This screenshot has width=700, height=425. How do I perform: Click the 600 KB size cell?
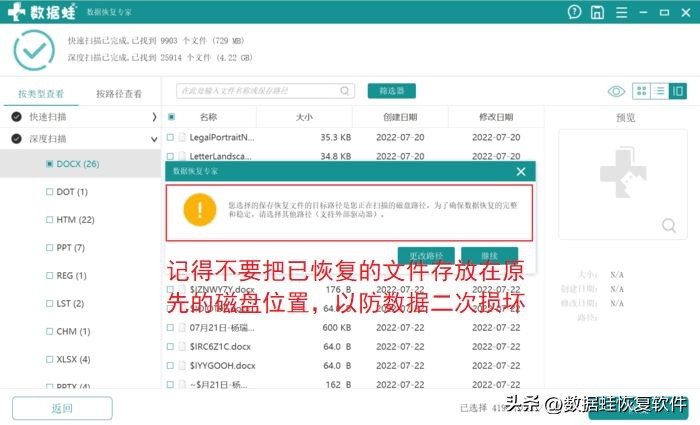[337, 327]
